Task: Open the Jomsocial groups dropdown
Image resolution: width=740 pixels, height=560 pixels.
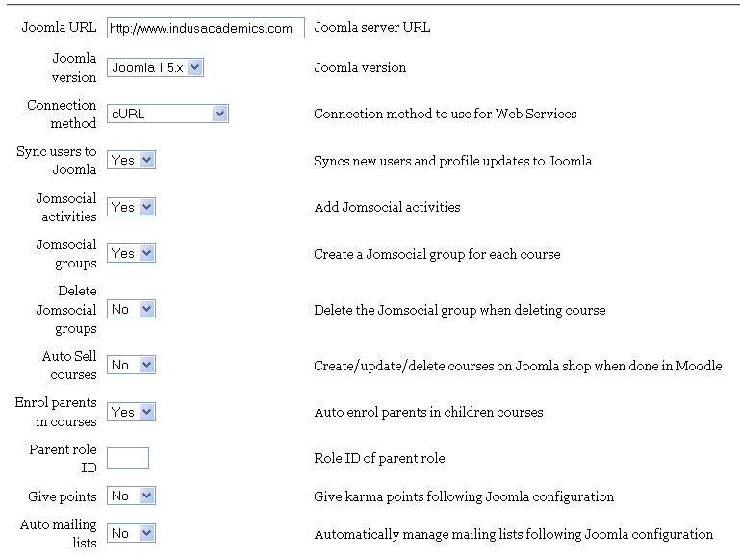Action: (131, 253)
